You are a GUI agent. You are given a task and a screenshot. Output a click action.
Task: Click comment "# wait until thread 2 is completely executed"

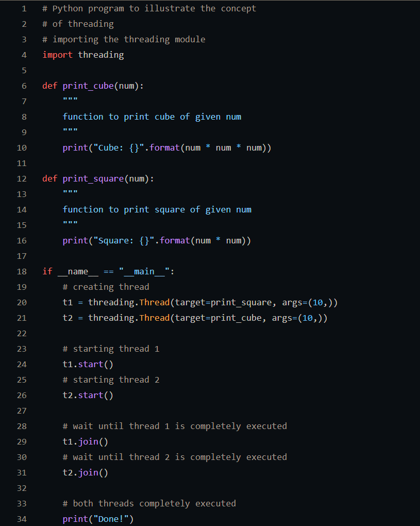coord(175,457)
